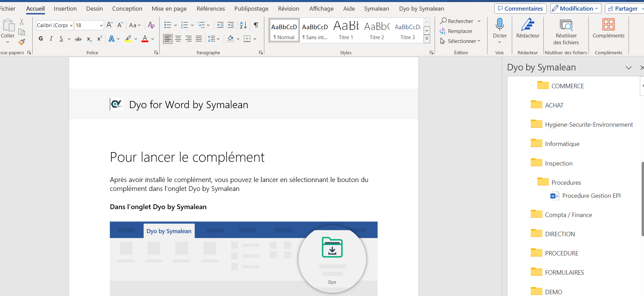Open the Compta / Finance folder
Screen dimensions: 644x296
[561, 215]
